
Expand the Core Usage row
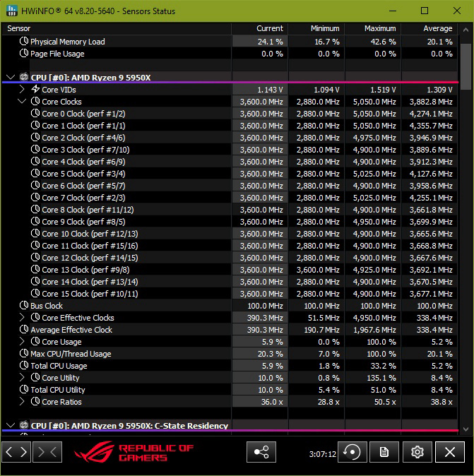[x=22, y=342]
